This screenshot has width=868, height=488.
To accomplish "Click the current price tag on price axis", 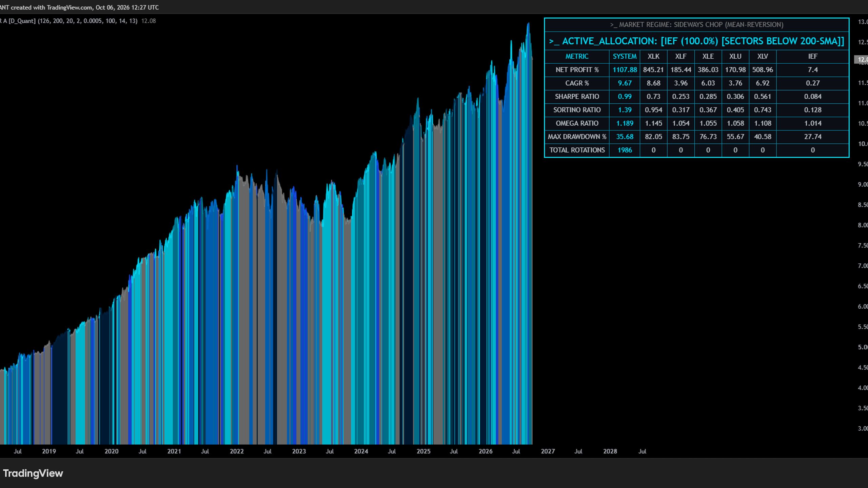I will pyautogui.click(x=861, y=60).
